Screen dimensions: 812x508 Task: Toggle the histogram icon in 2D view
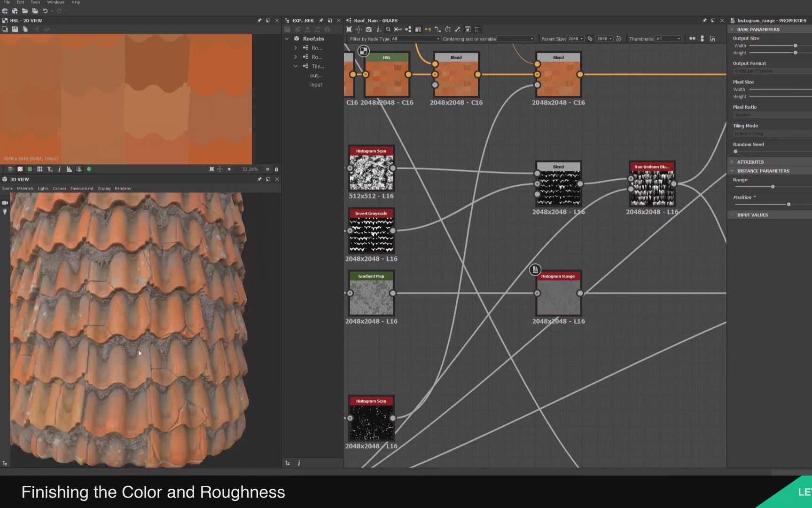69,169
